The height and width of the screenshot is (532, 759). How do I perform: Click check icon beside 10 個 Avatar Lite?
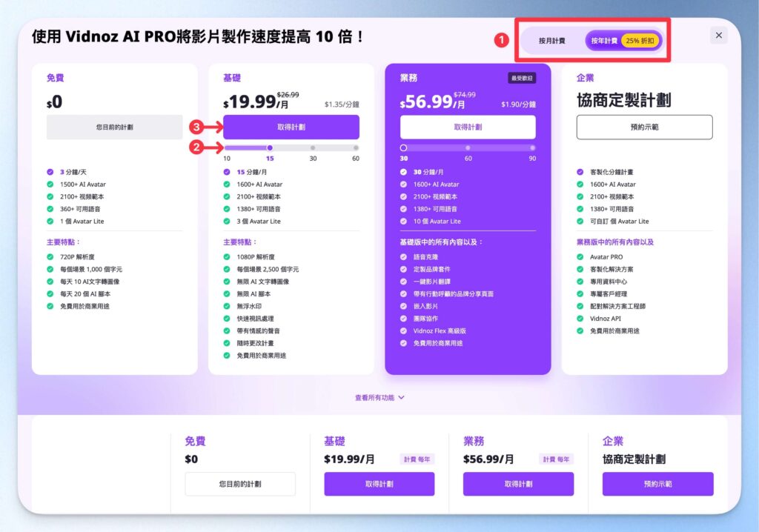point(403,222)
